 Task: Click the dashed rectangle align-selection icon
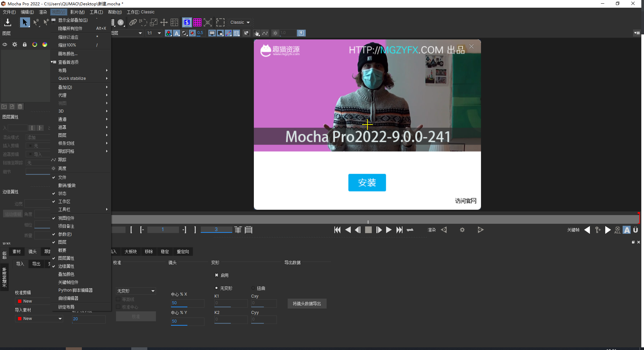click(x=220, y=22)
